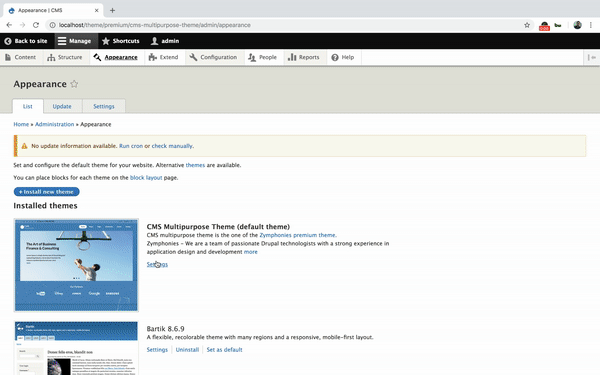This screenshot has height=375, width=600.
Task: Click Install new theme button
Action: pos(46,191)
